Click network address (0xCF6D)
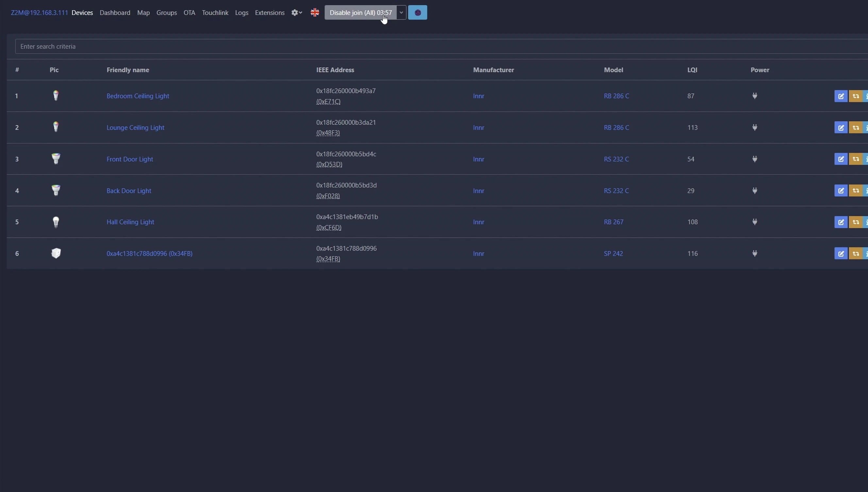This screenshot has width=868, height=492. [329, 228]
